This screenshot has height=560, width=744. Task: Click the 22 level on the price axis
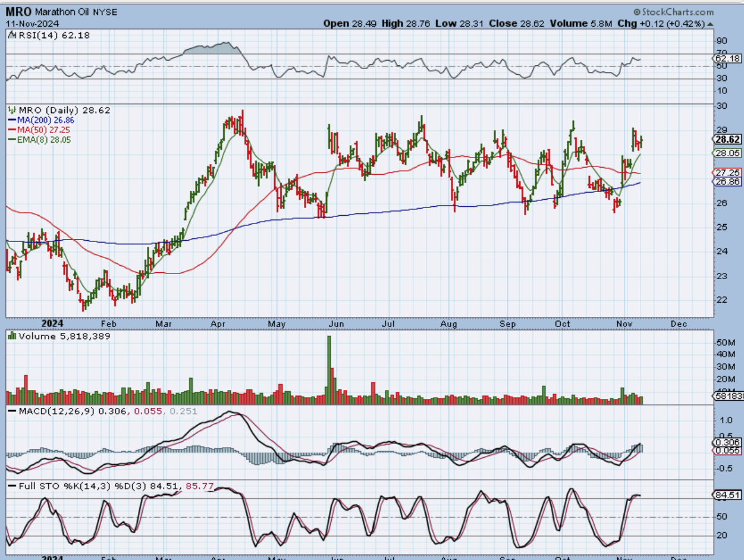(723, 300)
